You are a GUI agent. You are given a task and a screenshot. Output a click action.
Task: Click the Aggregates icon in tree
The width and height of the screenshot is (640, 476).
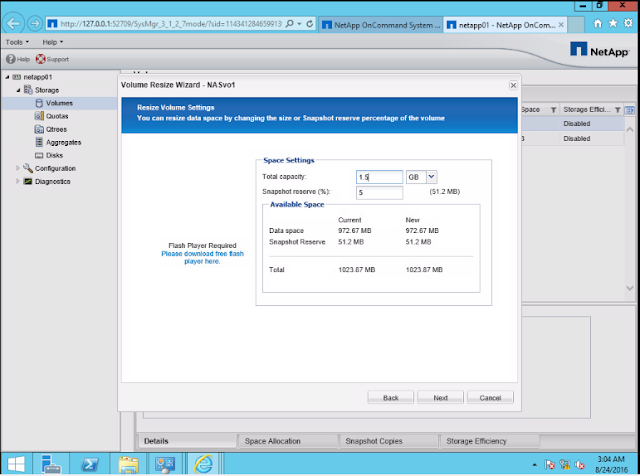pos(39,142)
